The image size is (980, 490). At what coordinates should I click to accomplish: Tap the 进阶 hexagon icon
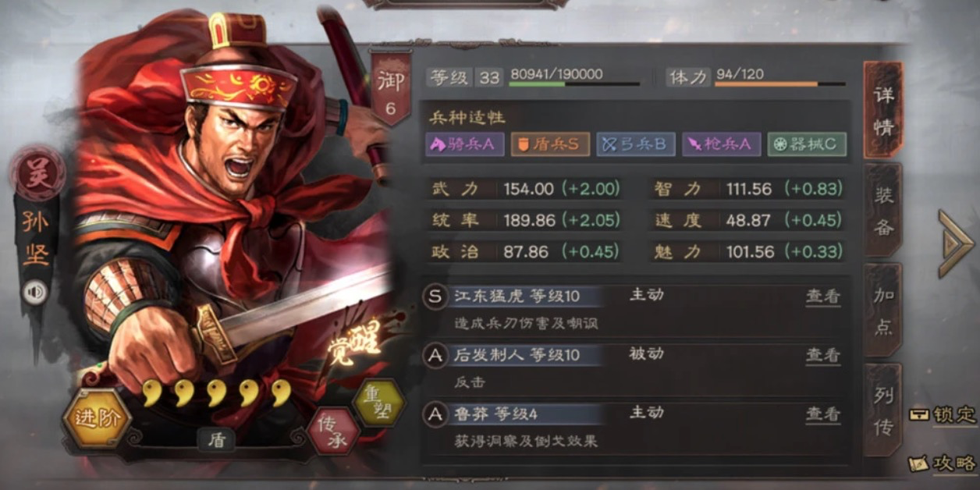coord(98,417)
